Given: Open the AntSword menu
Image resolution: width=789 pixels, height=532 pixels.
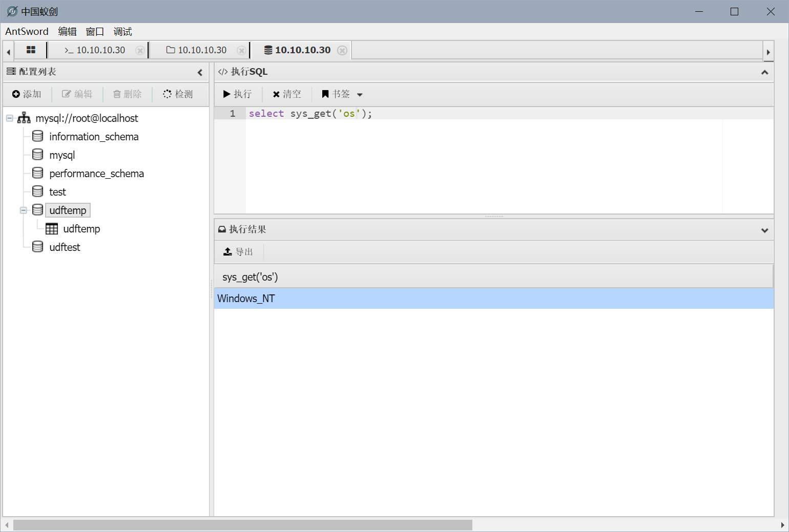Looking at the screenshot, I should pyautogui.click(x=27, y=32).
